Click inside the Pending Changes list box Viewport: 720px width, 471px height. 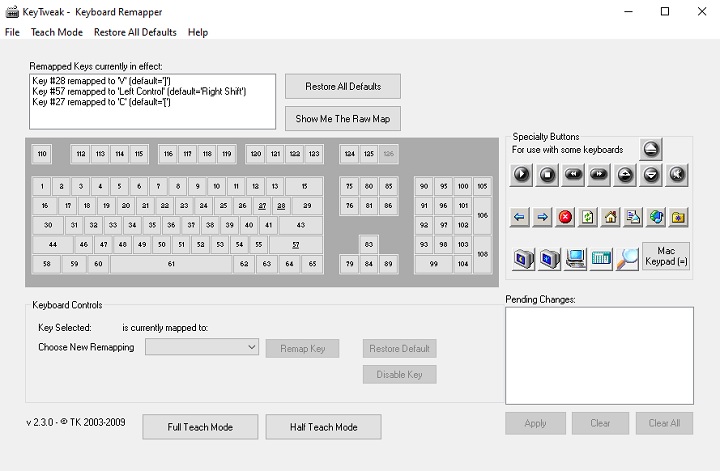point(599,356)
